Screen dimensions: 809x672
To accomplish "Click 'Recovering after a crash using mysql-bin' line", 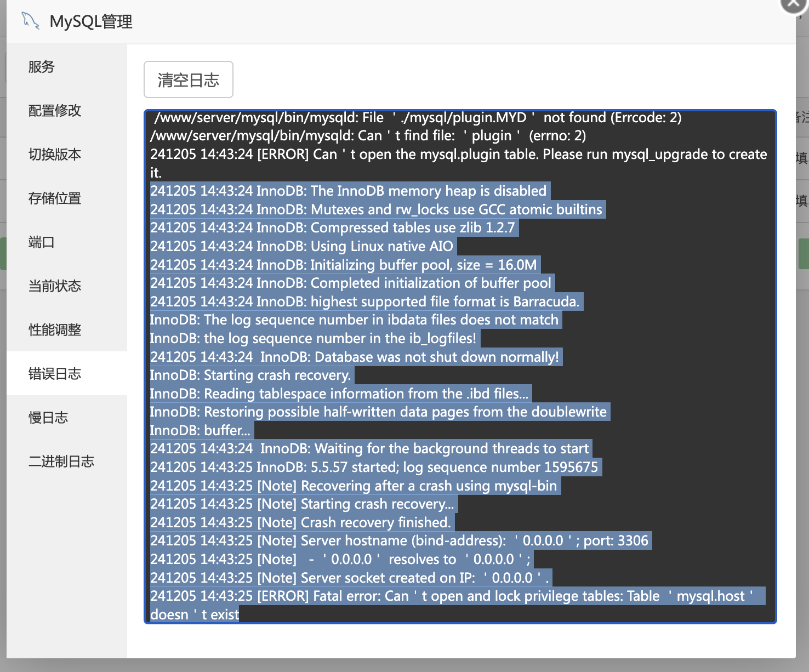I will pos(354,486).
